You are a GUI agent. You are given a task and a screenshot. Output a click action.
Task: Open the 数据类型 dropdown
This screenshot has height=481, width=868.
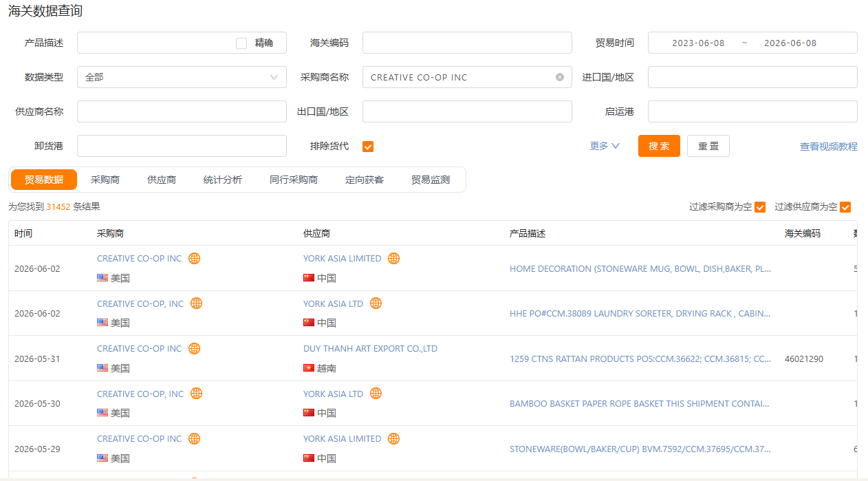click(x=182, y=77)
